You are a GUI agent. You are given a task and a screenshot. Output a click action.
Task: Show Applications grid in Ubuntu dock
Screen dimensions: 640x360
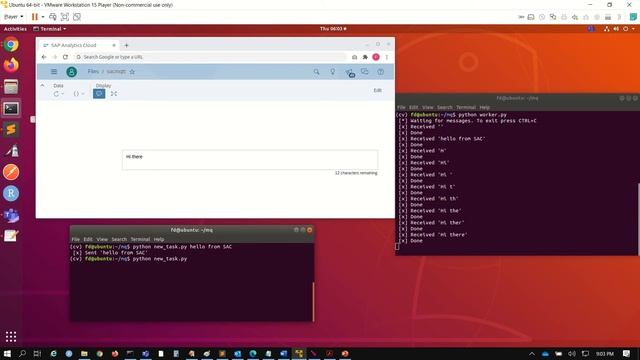pos(11,336)
